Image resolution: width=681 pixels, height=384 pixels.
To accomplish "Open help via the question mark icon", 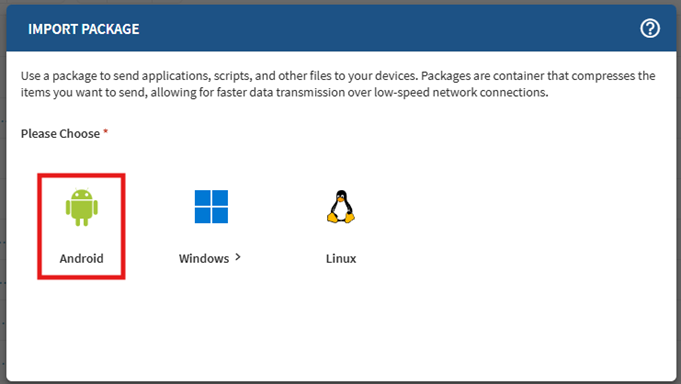I will [x=650, y=29].
